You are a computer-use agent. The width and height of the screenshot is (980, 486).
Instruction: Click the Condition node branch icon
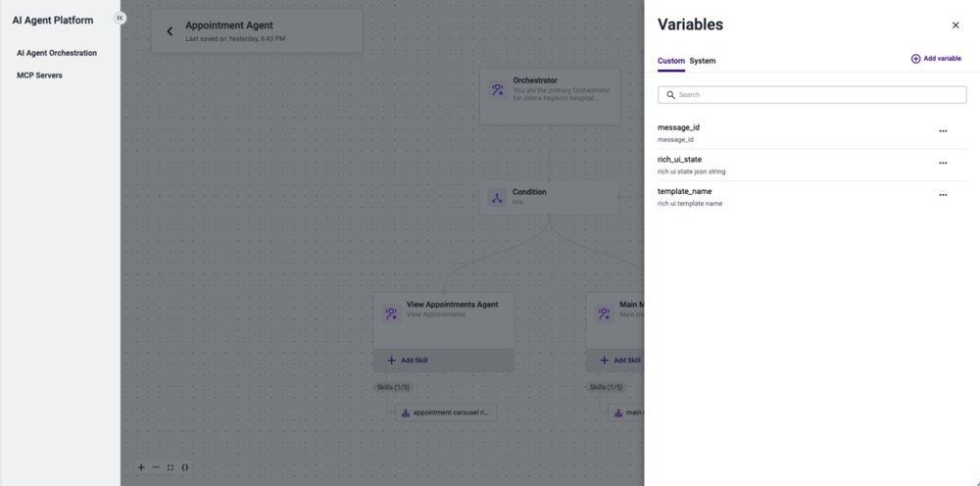click(x=497, y=197)
